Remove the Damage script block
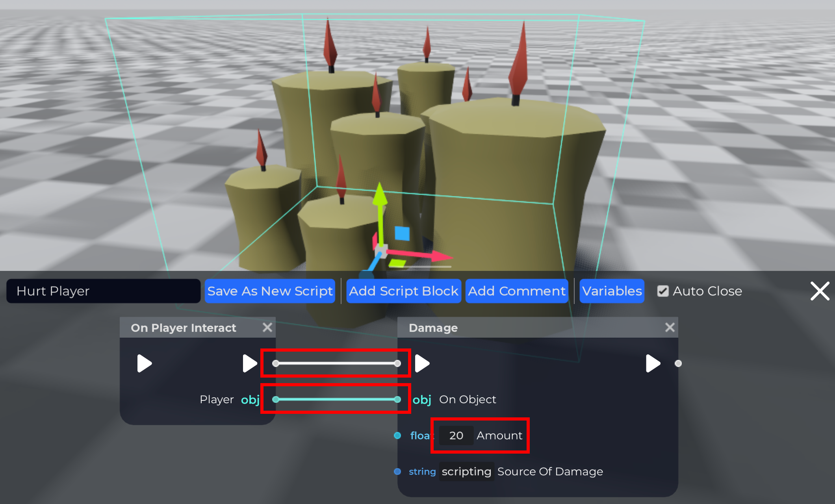The height and width of the screenshot is (504, 835). (x=670, y=327)
